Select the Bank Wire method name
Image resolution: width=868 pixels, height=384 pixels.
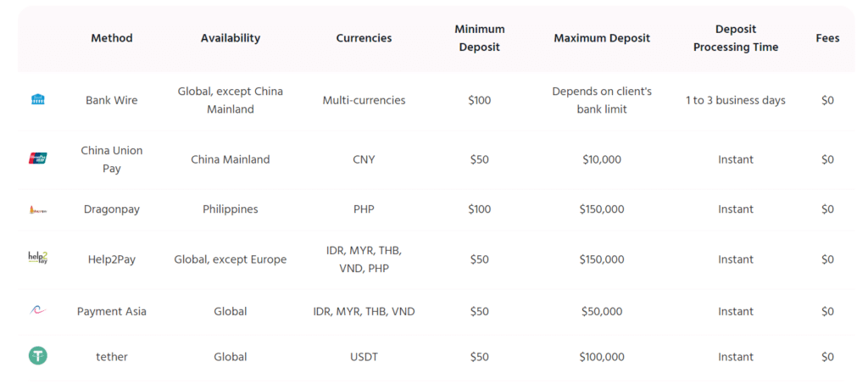(x=112, y=101)
